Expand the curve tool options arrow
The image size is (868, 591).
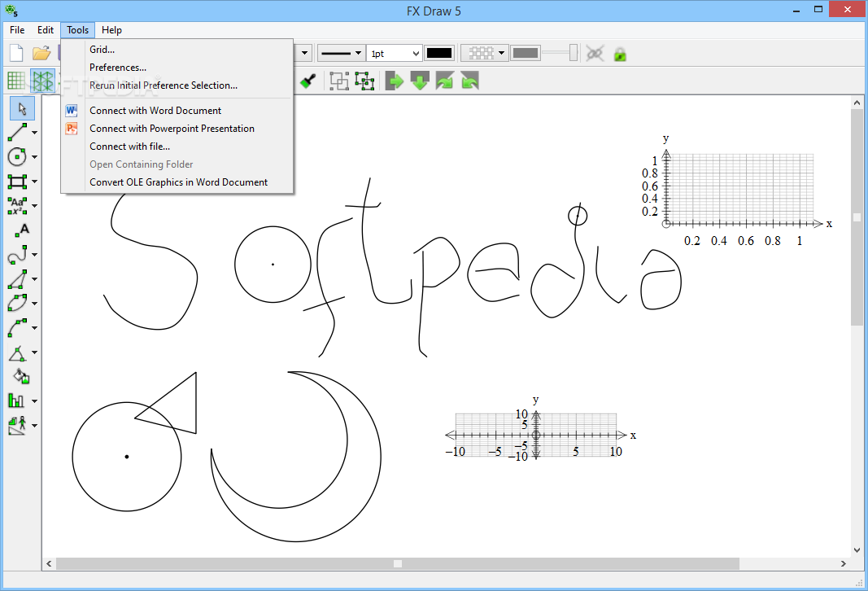click(x=34, y=255)
